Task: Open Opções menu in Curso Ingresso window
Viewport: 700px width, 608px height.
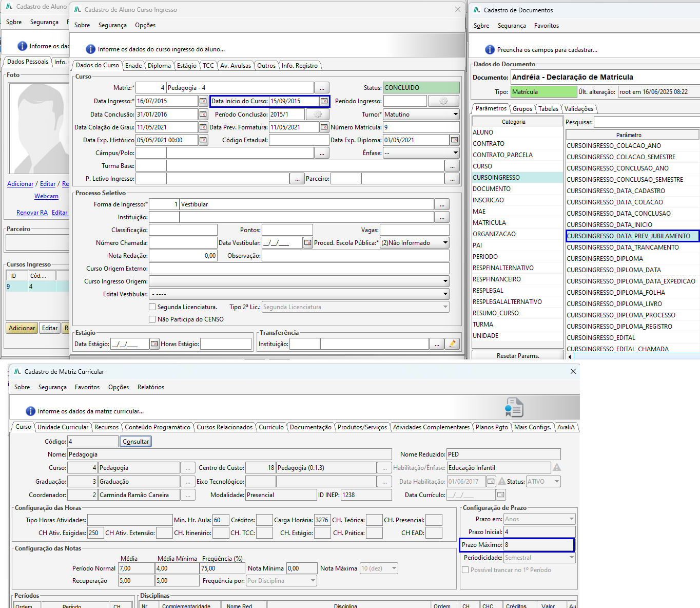Action: click(145, 25)
